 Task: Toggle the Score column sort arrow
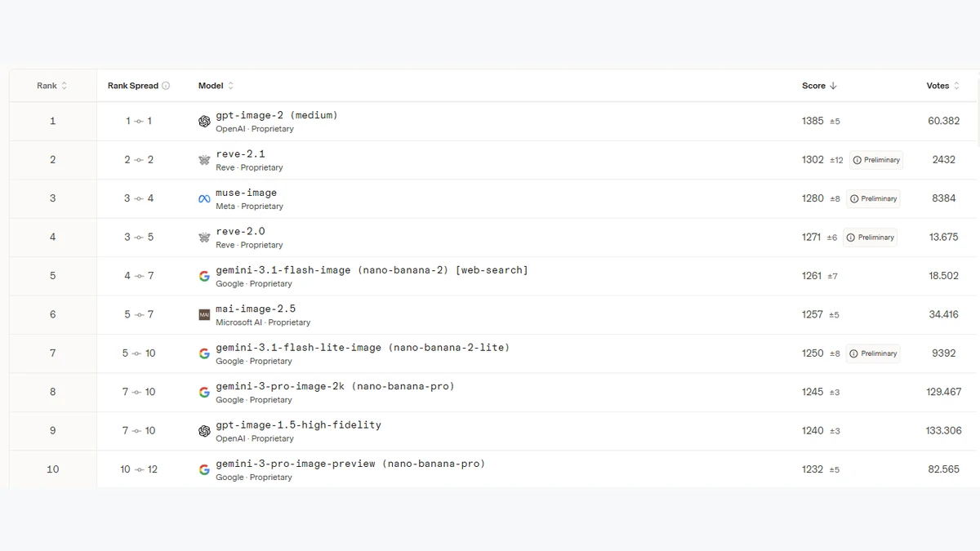click(833, 86)
